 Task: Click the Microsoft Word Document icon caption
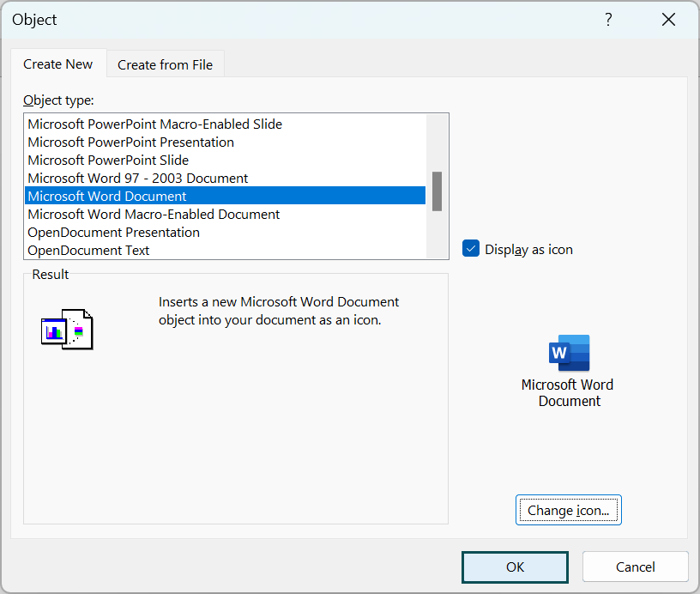click(568, 393)
